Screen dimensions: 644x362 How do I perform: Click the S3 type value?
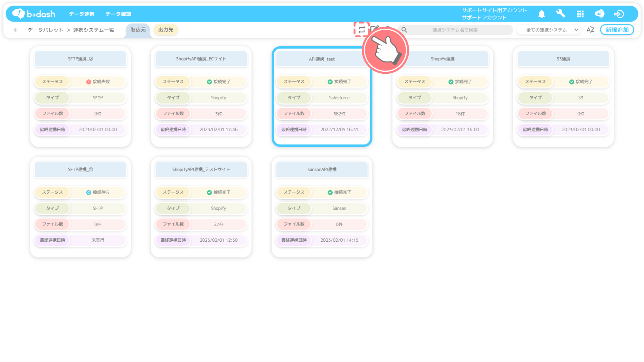point(581,98)
